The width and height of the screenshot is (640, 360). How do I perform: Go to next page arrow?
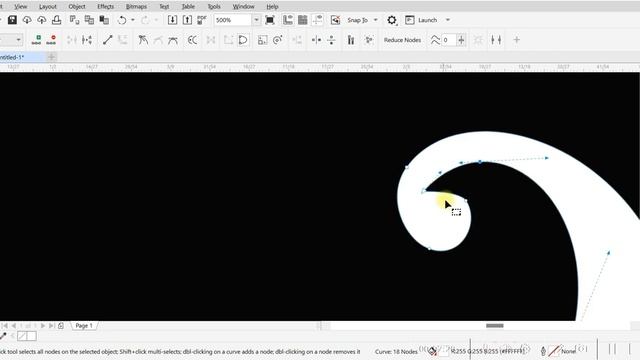point(43,326)
